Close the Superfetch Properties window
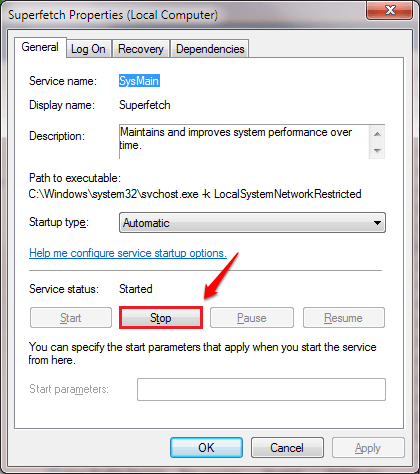Viewport: 420px width, 474px height. pos(389,11)
